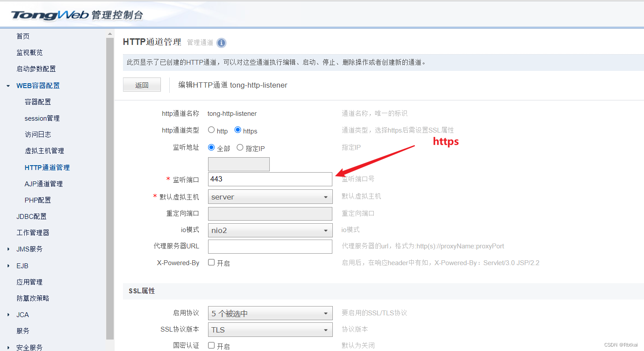Click the 返回 button
Image resolution: width=644 pixels, height=351 pixels.
coord(142,85)
